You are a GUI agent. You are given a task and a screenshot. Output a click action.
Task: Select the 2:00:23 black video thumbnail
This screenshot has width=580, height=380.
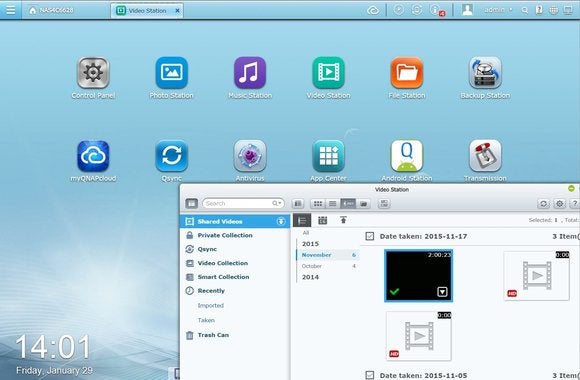(x=418, y=275)
